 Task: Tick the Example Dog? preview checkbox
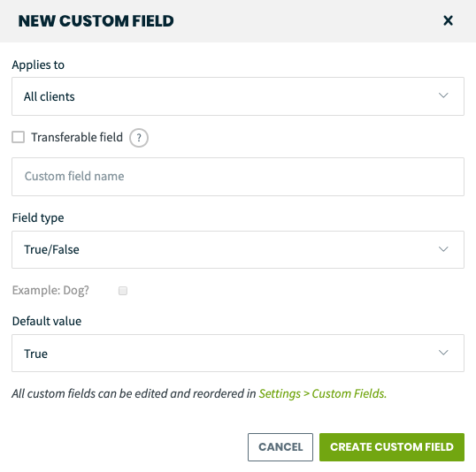[123, 291]
